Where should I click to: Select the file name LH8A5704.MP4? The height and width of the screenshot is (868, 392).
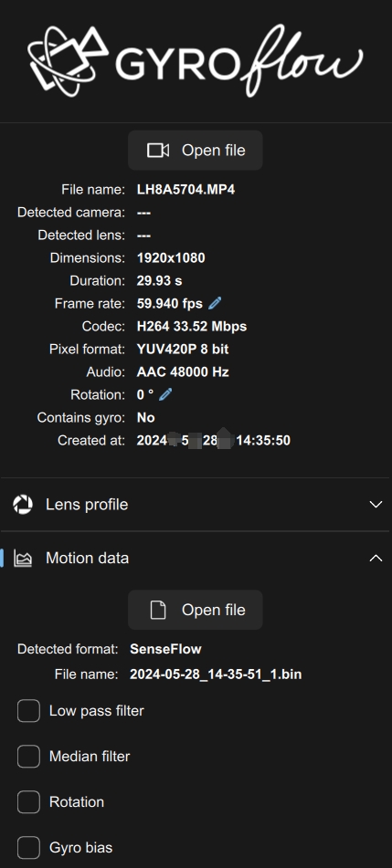(x=185, y=190)
